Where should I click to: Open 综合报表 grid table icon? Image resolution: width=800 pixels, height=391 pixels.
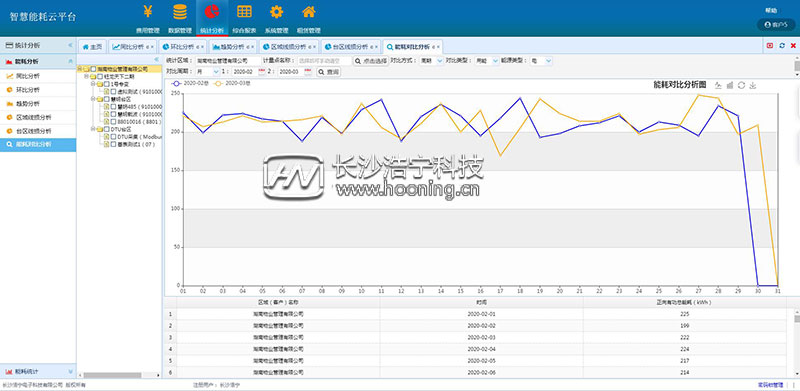point(244,12)
